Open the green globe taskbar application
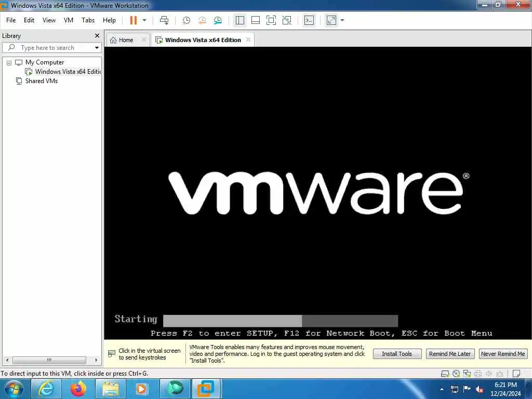The image size is (532, 399). click(x=176, y=389)
